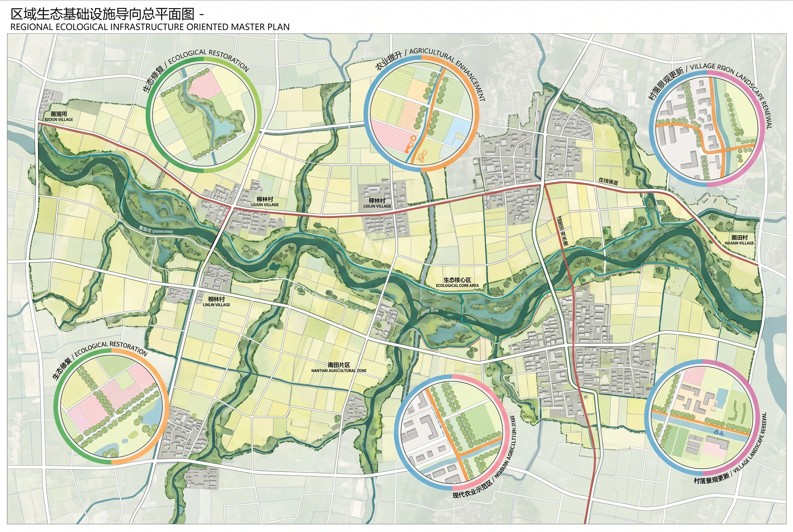Click the 'ECOLOGICAL CORE AREA' label
793x532 pixels.
(x=457, y=285)
